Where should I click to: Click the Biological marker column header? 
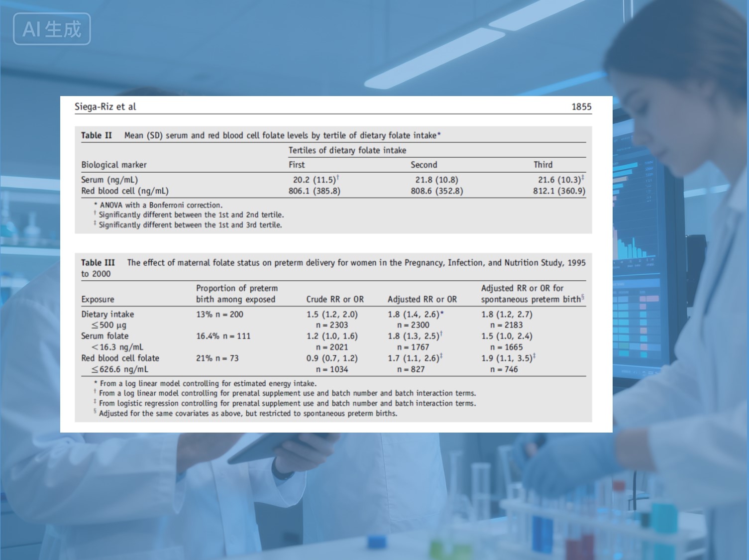coord(114,165)
